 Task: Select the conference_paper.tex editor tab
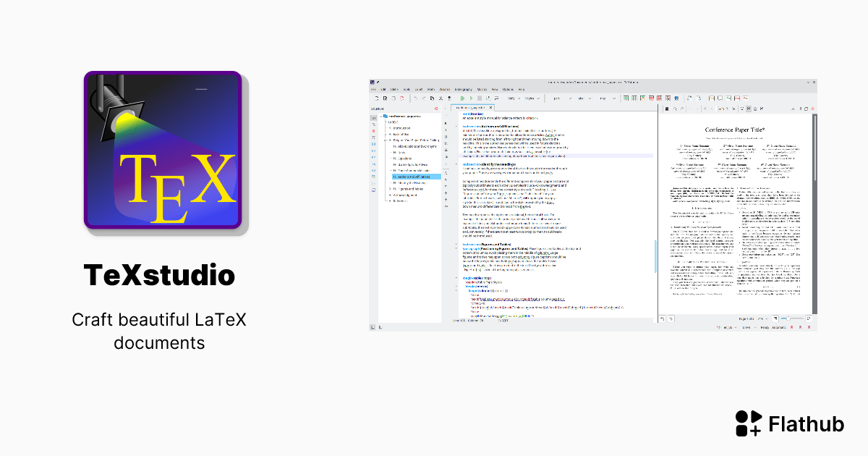click(x=472, y=106)
